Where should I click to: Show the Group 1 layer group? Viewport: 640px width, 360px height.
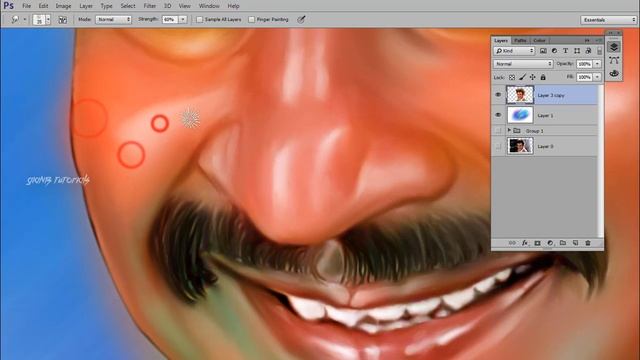[498, 131]
